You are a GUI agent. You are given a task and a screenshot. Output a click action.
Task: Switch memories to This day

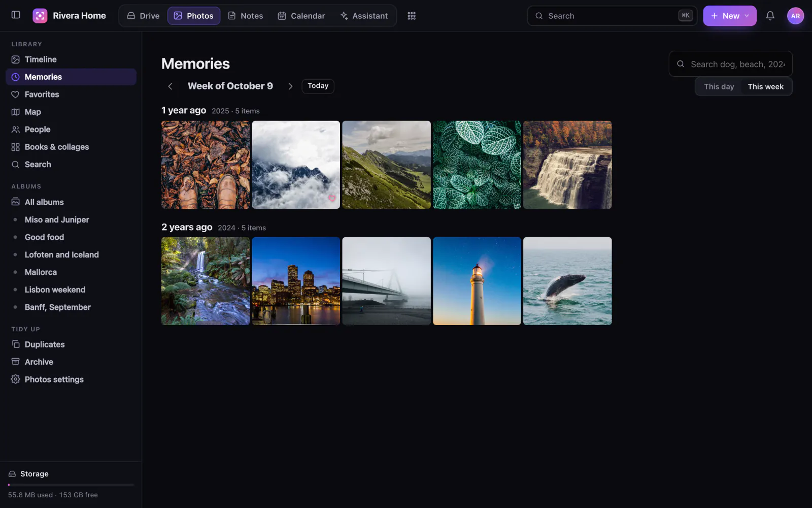[719, 86]
